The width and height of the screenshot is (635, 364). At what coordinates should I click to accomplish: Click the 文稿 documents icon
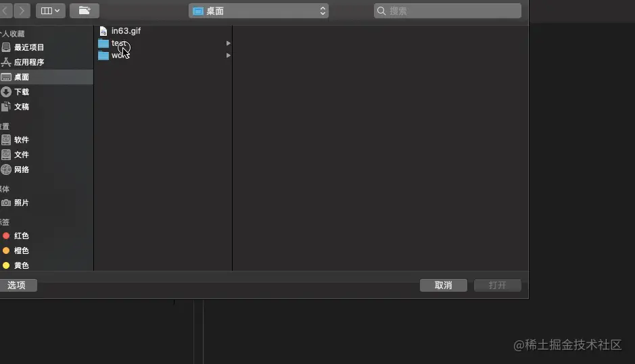pyautogui.click(x=6, y=107)
